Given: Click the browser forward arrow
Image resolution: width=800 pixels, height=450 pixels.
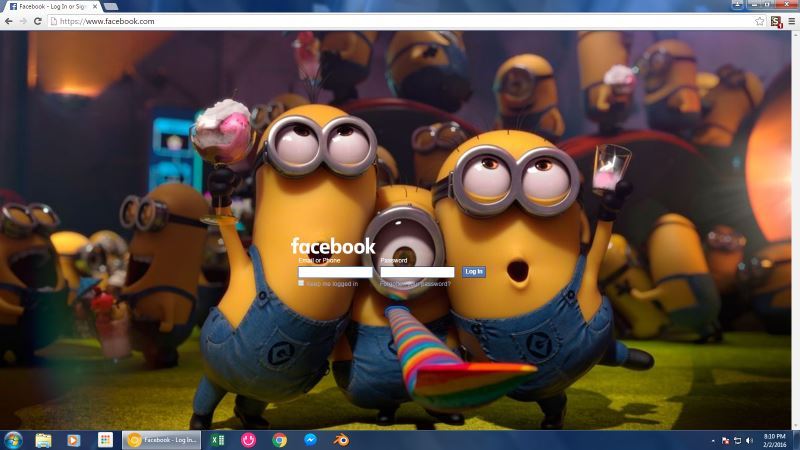Looking at the screenshot, I should (23, 21).
